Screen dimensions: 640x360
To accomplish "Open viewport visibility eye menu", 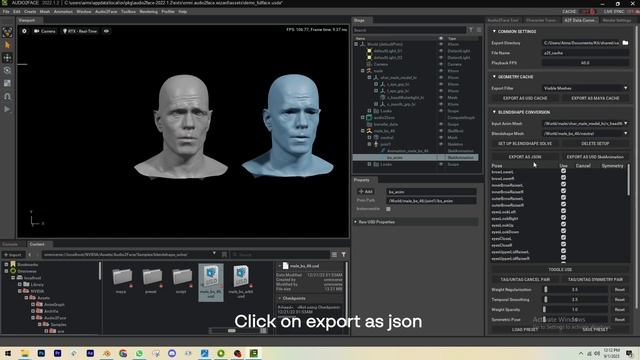I will click(x=106, y=31).
